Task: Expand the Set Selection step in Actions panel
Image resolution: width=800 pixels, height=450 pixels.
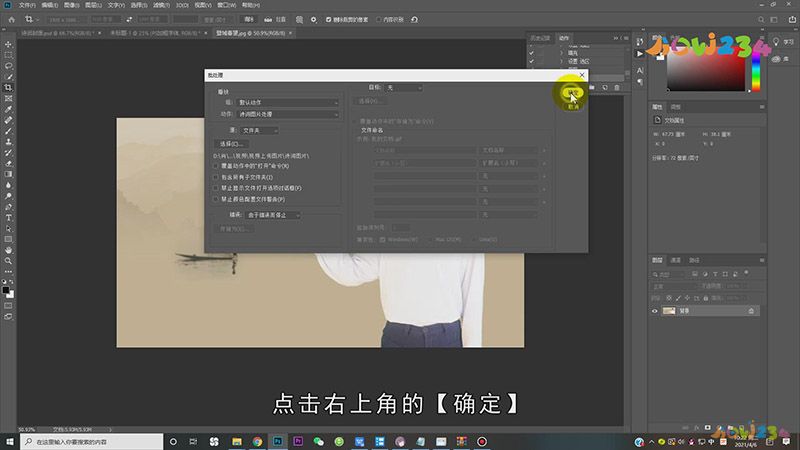Action: 562,61
